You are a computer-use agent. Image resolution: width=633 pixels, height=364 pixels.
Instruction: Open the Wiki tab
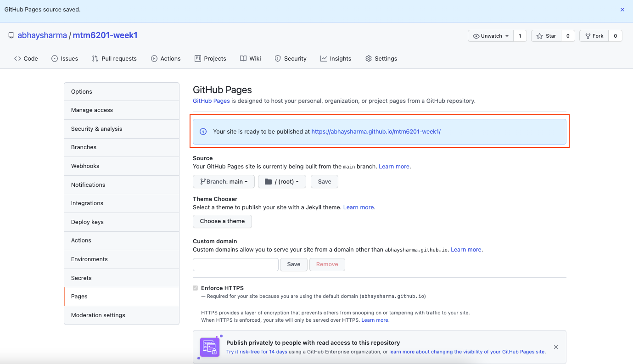click(x=251, y=58)
